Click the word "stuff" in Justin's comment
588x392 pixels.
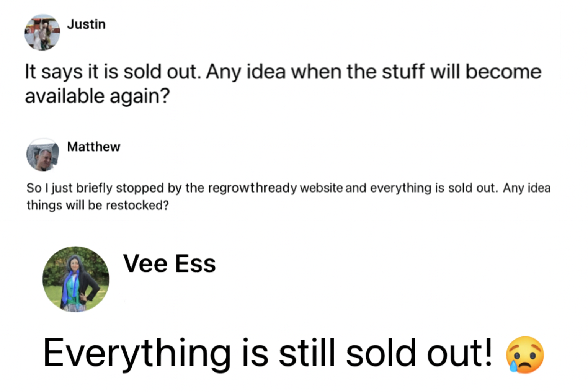(x=403, y=72)
